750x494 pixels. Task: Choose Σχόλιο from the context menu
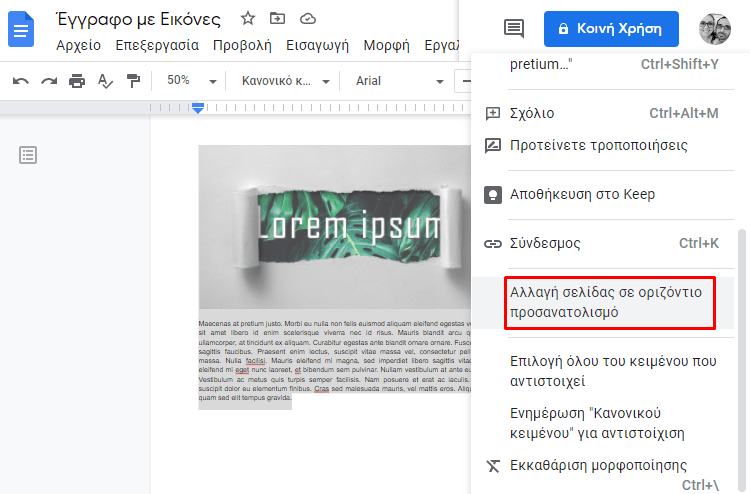coord(603,113)
